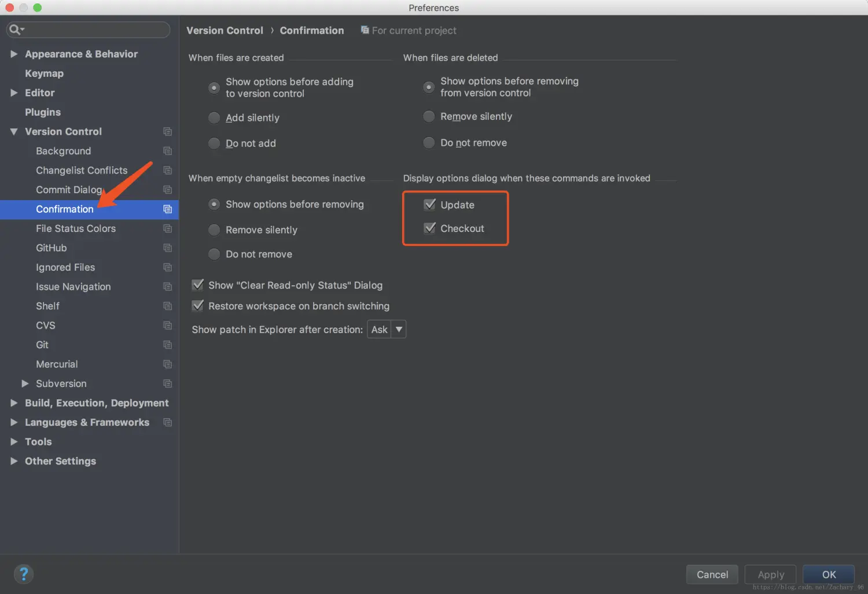Open the Mercurial settings page
The width and height of the screenshot is (868, 594).
(x=57, y=364)
